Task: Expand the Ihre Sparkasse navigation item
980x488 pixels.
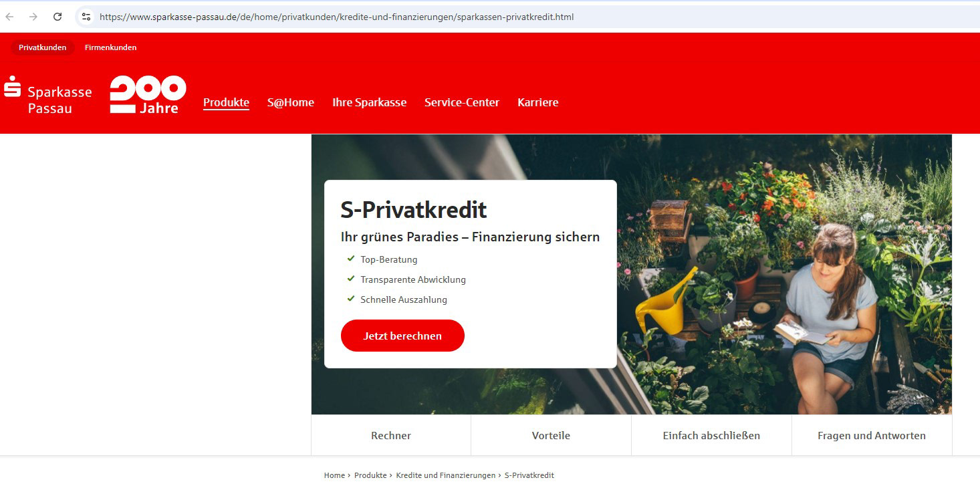Action: (370, 102)
